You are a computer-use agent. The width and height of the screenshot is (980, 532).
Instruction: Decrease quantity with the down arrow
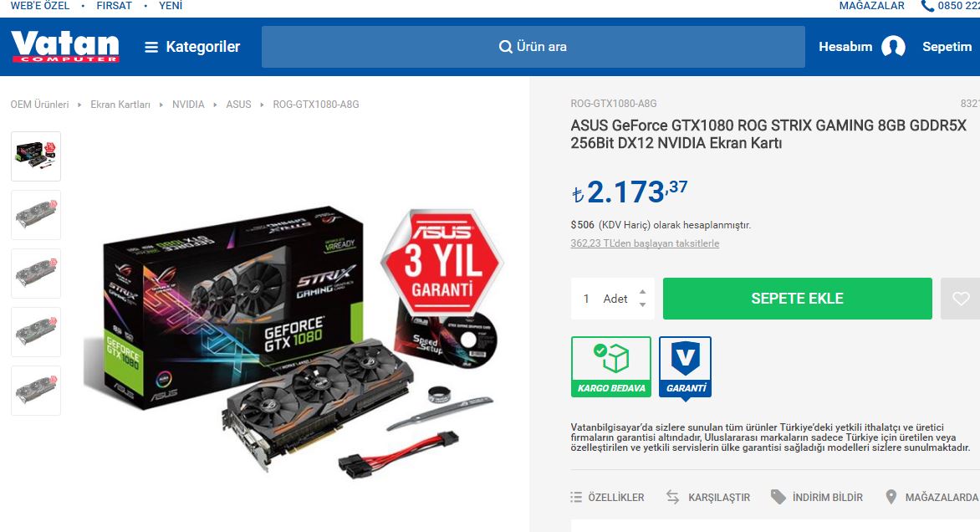point(642,305)
